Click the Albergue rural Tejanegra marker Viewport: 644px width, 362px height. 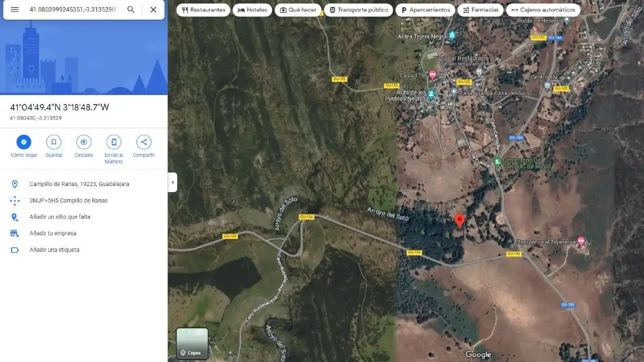(581, 241)
